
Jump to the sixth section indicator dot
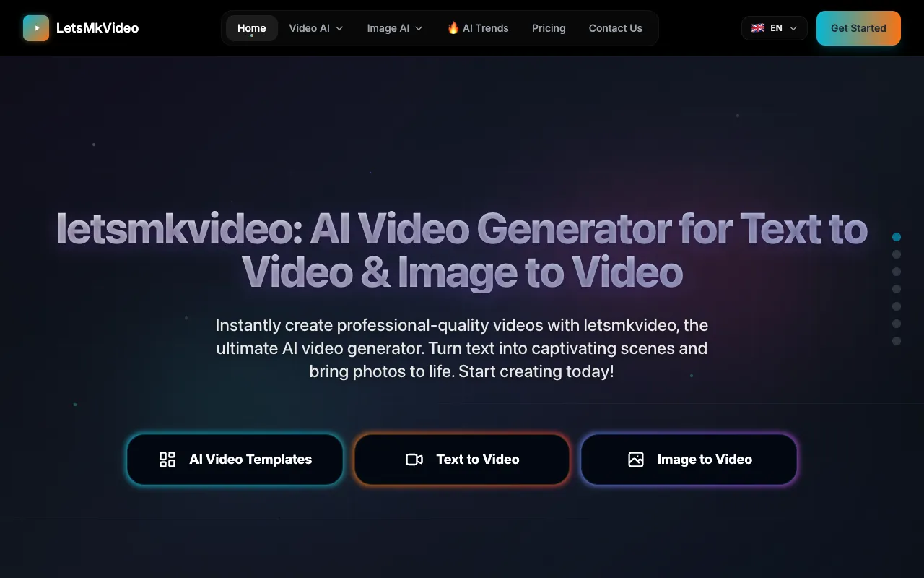click(897, 324)
